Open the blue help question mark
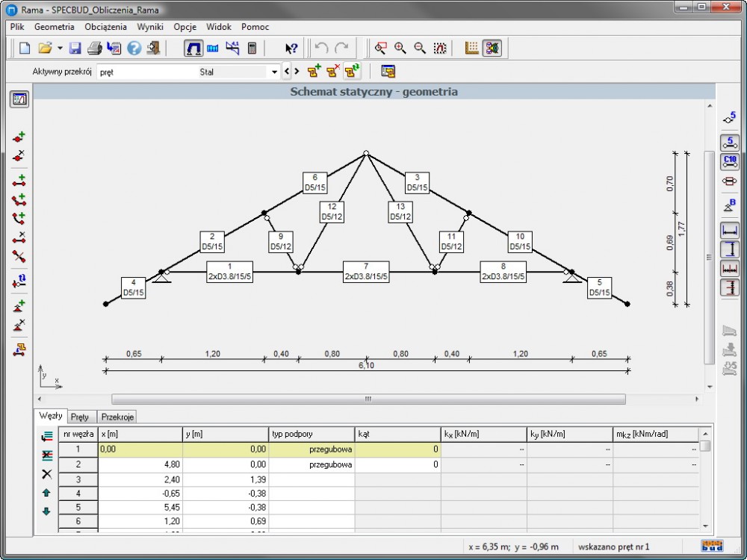Viewport: 747px width, 560px height. pos(134,49)
